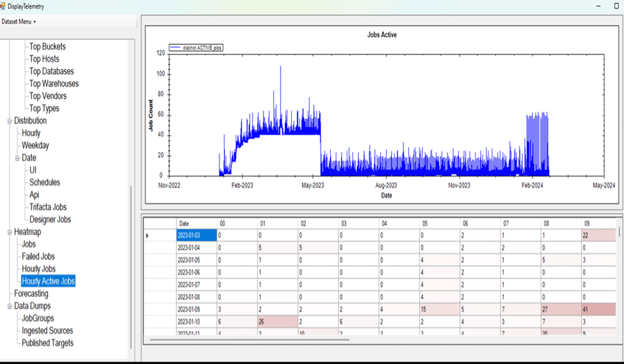Select the 2023-01-03 date cell
The height and width of the screenshot is (364, 624).
pyautogui.click(x=196, y=235)
